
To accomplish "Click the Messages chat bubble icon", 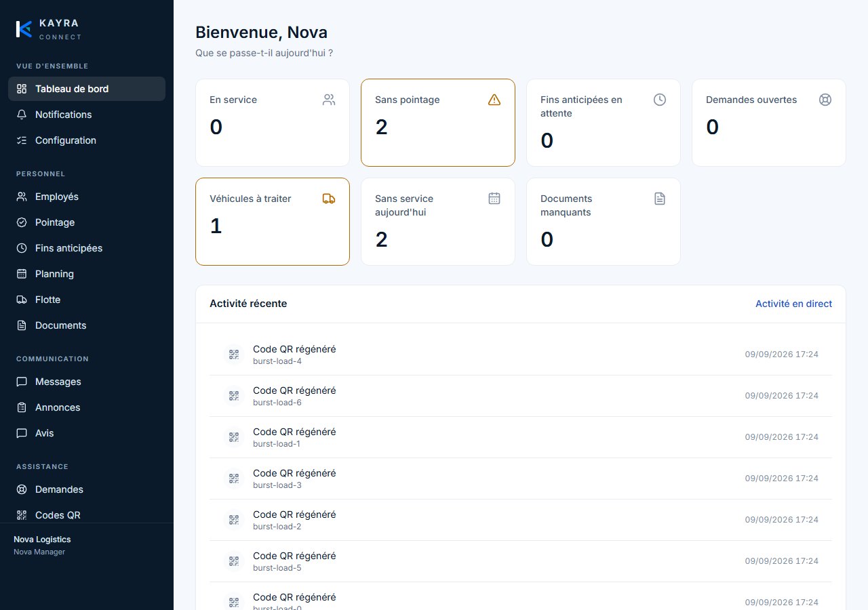I will [x=22, y=382].
